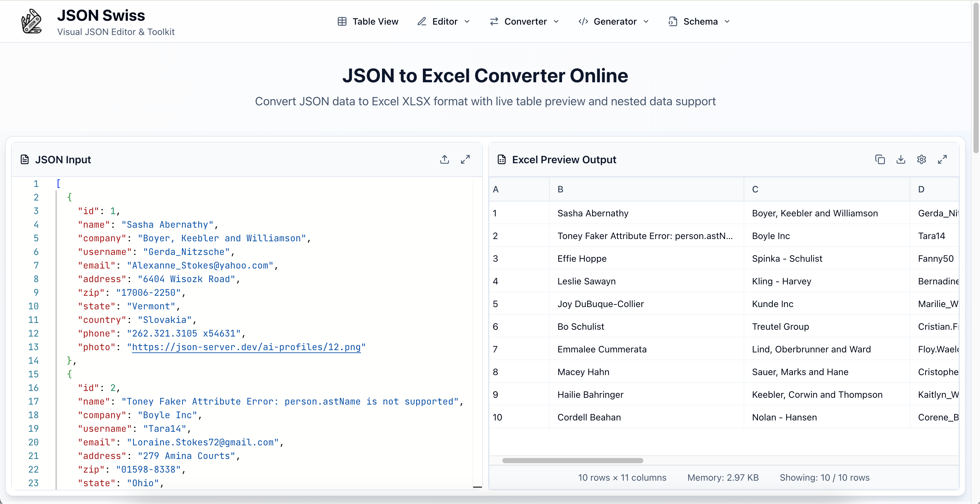Click the JSON Swiss knife logo

pyautogui.click(x=31, y=21)
